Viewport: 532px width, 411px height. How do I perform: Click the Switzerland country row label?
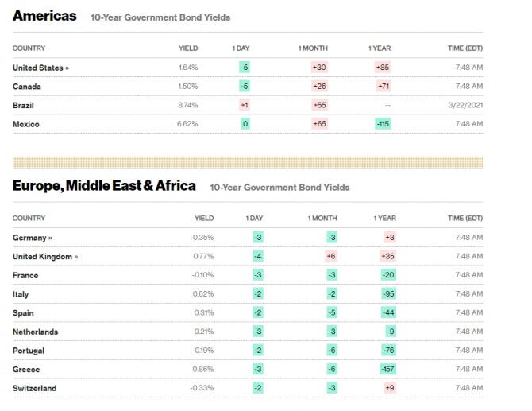point(36,388)
